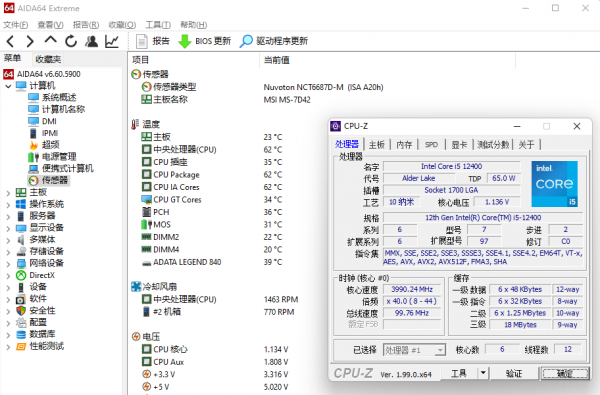
Task: Open the 处理器 #1 selection dropdown in CPU-Z
Action: pos(414,350)
